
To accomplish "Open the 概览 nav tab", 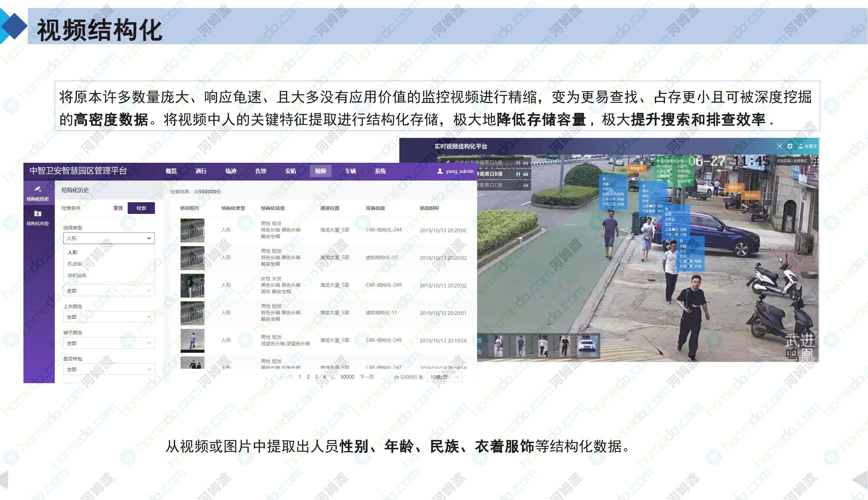I will point(171,171).
